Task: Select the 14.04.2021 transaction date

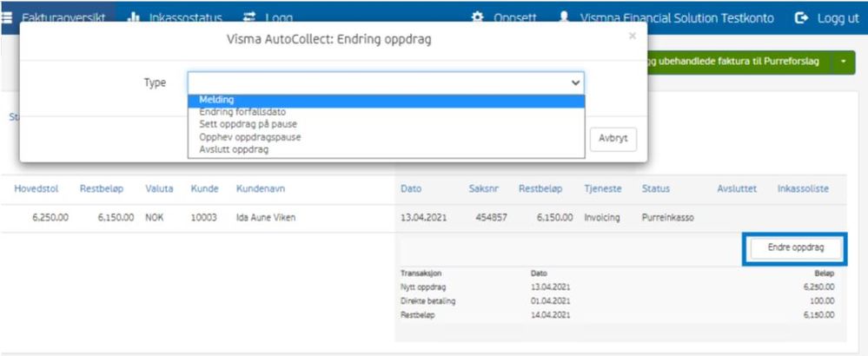Action: coord(550,315)
